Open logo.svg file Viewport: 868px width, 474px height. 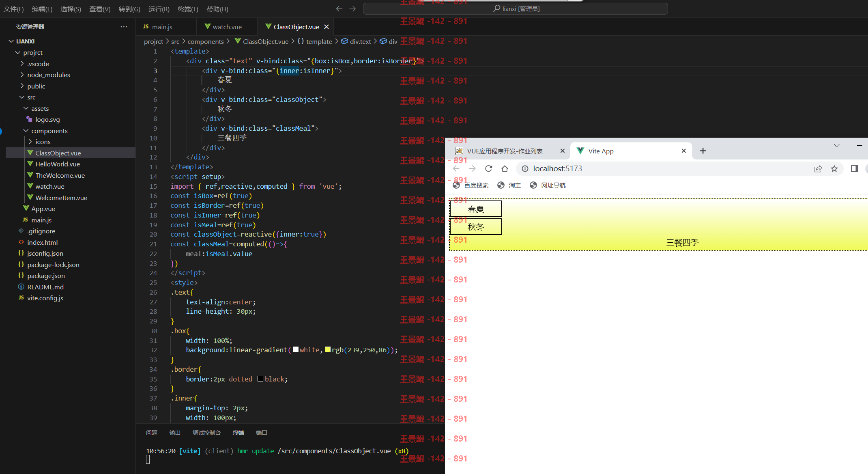click(47, 119)
